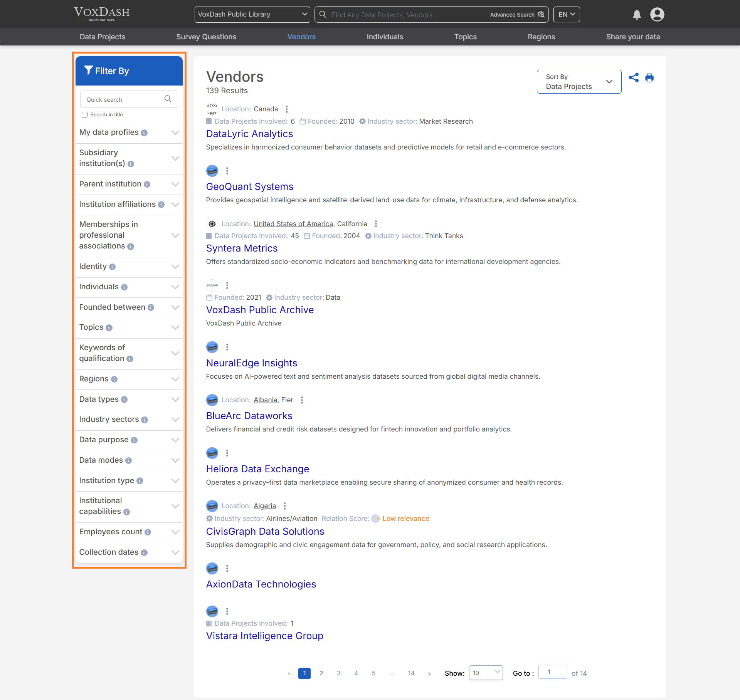The height and width of the screenshot is (700, 740).
Task: Expand the Industry sectors filter
Action: (175, 420)
